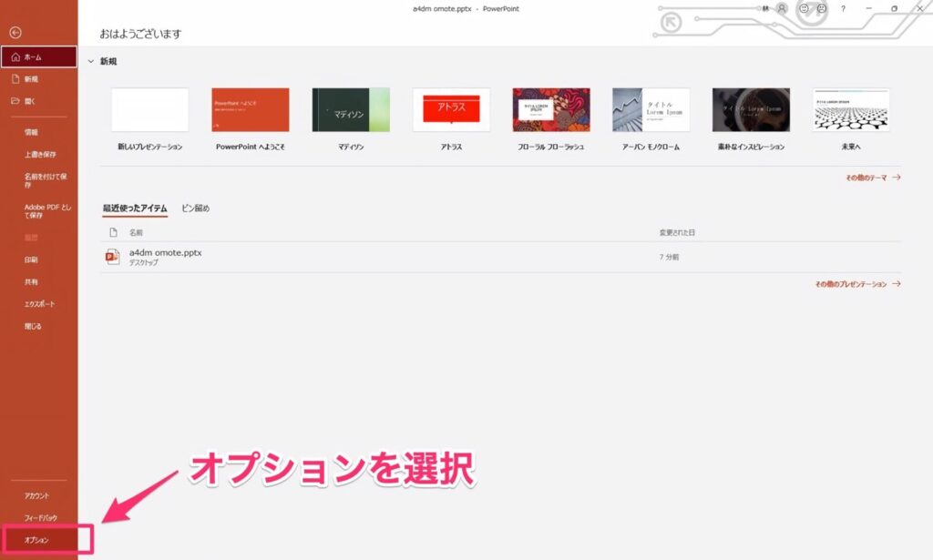Open the PowerPoint へようこそ template
The height and width of the screenshot is (560, 933).
tap(251, 110)
